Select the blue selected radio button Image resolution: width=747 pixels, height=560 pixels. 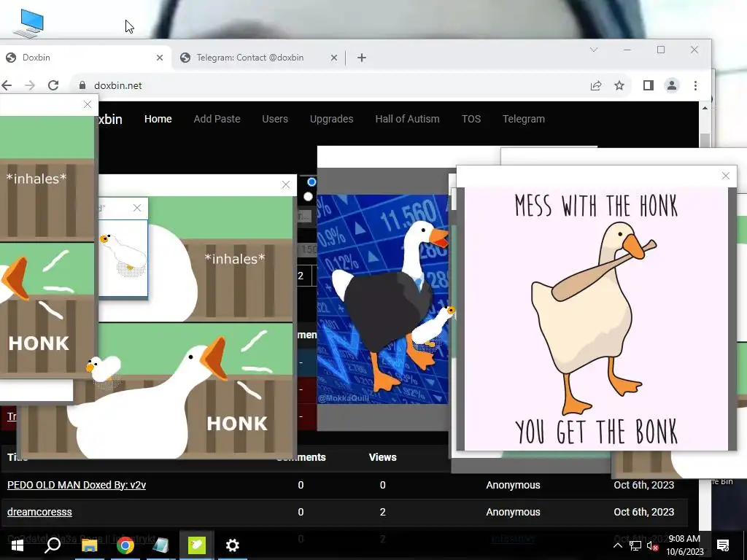pyautogui.click(x=311, y=182)
